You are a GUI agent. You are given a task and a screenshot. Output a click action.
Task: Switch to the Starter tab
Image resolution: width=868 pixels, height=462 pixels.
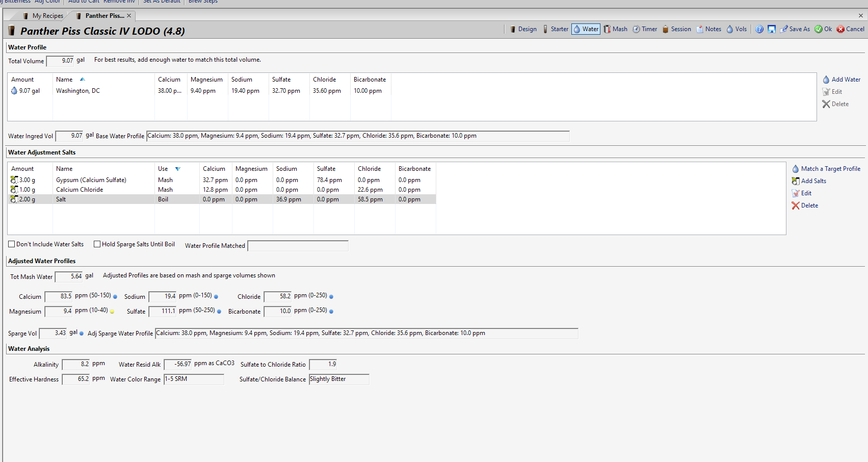(556, 29)
